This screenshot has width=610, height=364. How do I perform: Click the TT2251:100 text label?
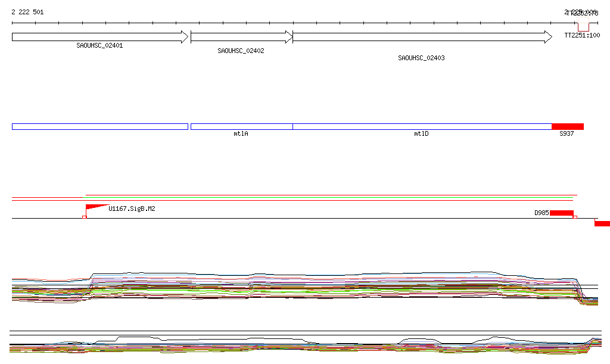[x=582, y=36]
